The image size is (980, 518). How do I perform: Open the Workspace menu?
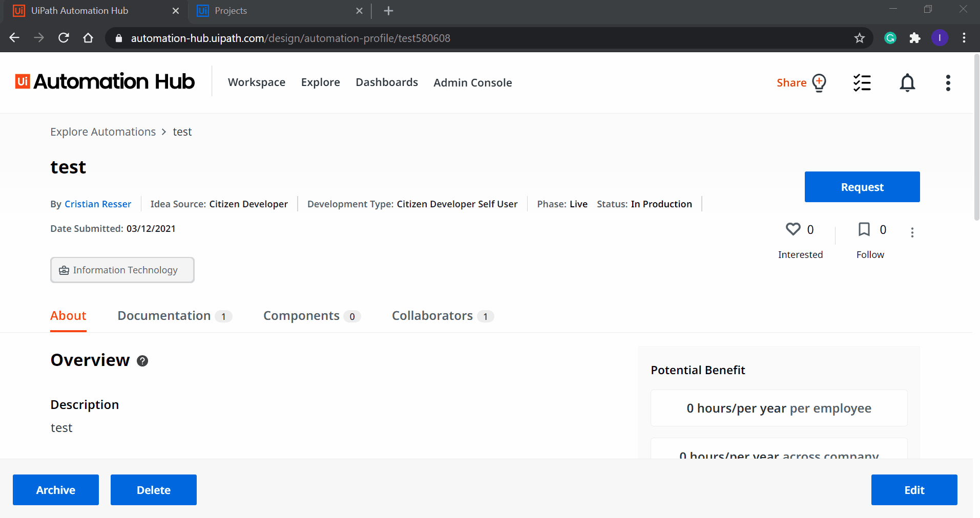(x=257, y=82)
